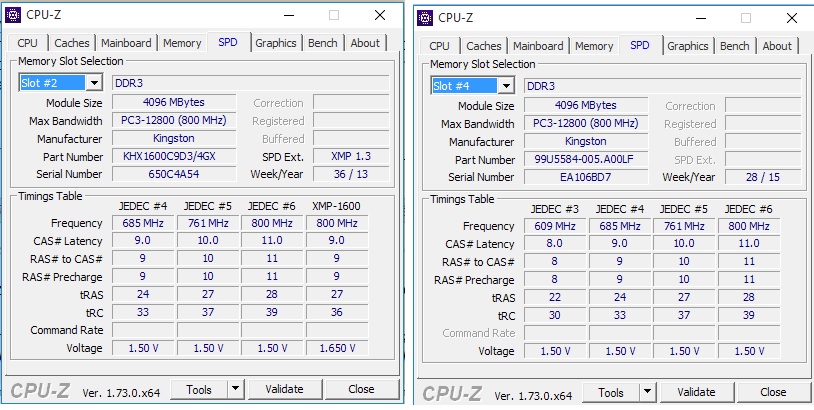Viewport: 814px width, 410px height.
Task: Select SPD tab in right window
Action: tap(640, 45)
